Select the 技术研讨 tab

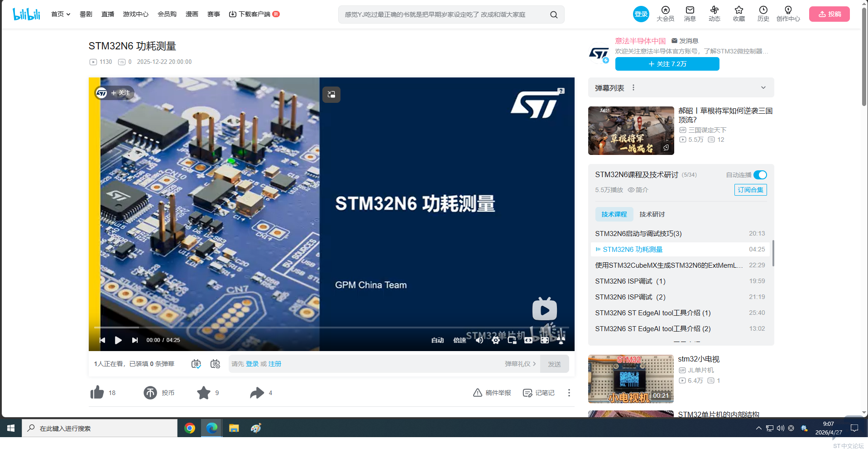(652, 214)
